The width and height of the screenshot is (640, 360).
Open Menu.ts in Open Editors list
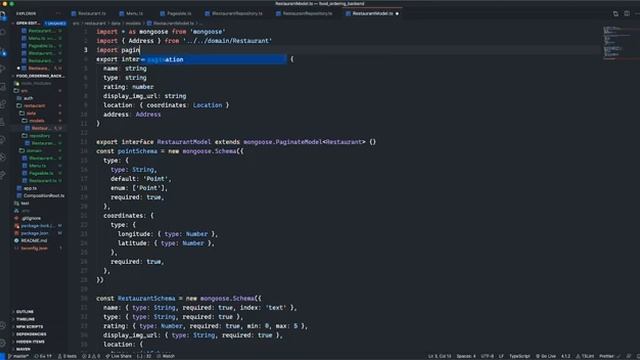41,38
